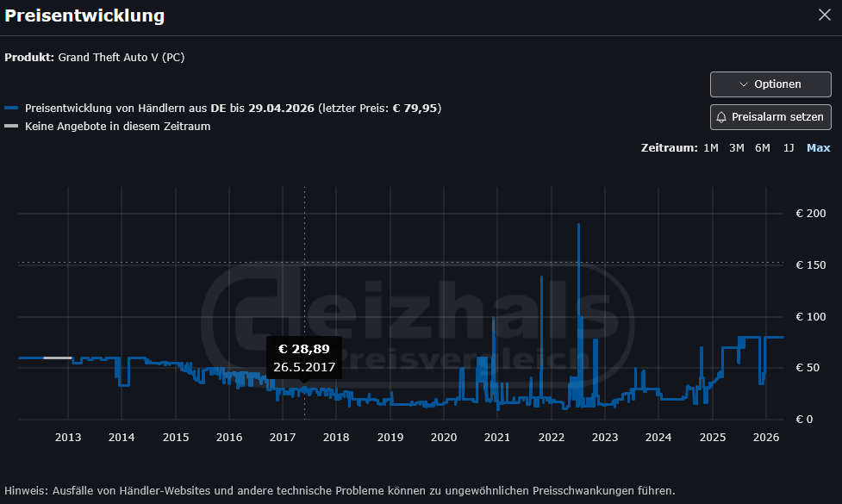842x504 pixels.
Task: Click the Zeitraum label
Action: coord(669,147)
